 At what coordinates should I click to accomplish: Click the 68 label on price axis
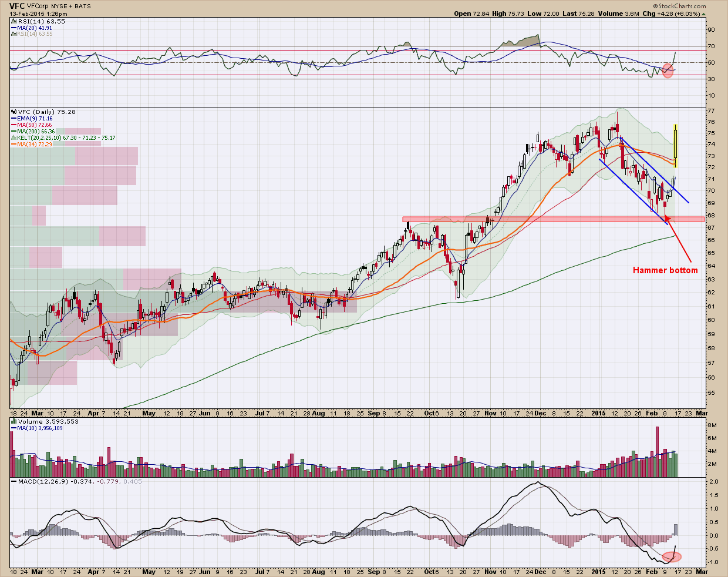click(x=711, y=217)
